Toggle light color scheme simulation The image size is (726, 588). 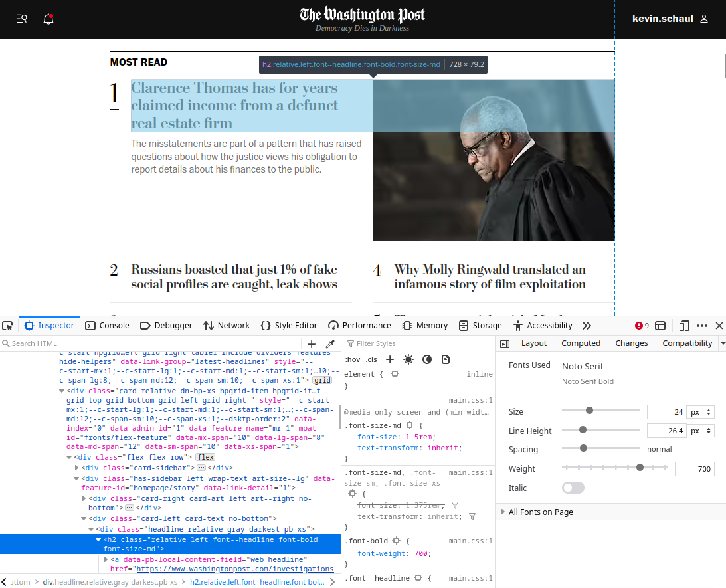tap(408, 359)
